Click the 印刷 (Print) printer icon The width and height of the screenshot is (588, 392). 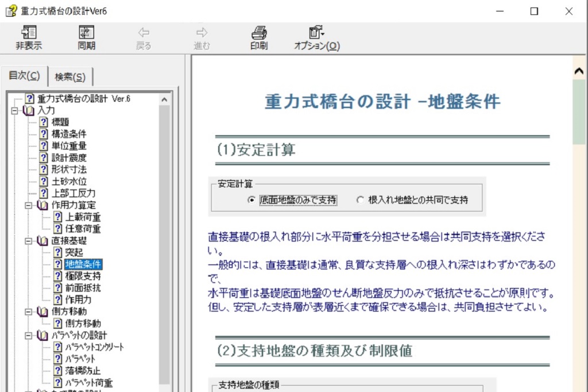259,33
